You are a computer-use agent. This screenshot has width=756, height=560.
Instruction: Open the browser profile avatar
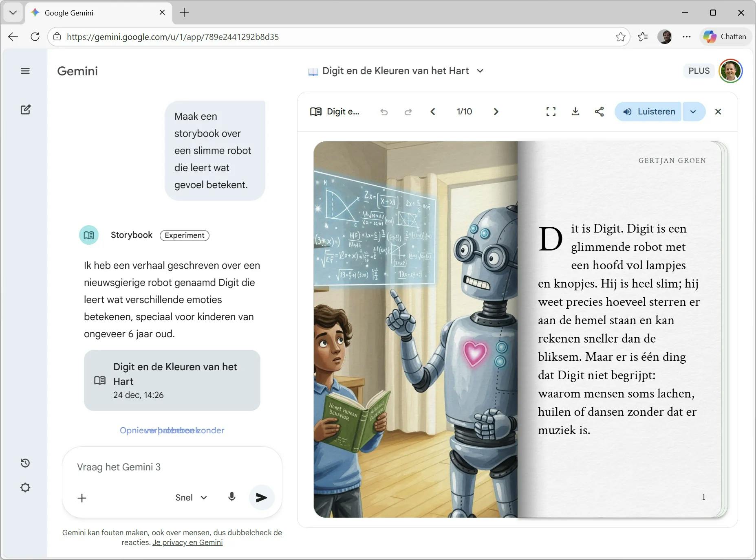665,37
